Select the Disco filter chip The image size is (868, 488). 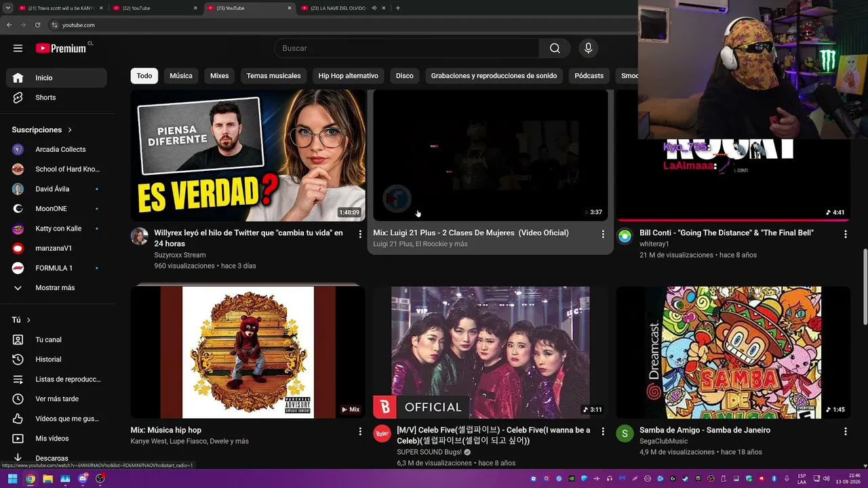click(x=405, y=76)
